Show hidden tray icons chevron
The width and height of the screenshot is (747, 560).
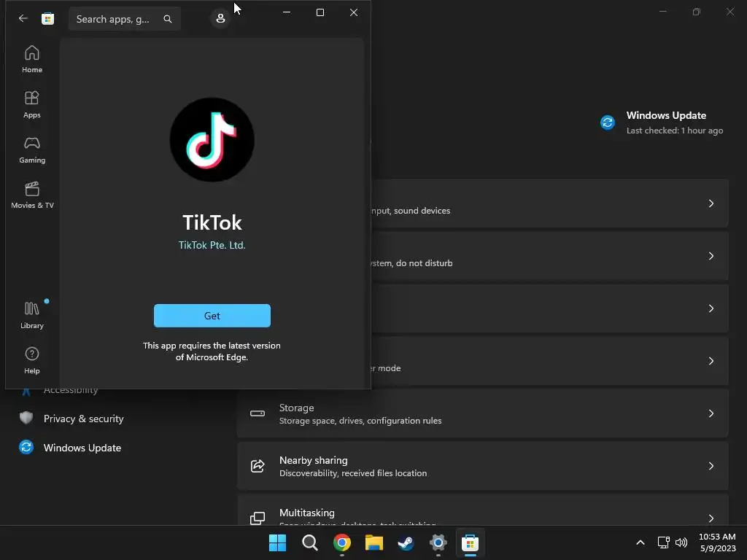pyautogui.click(x=640, y=542)
